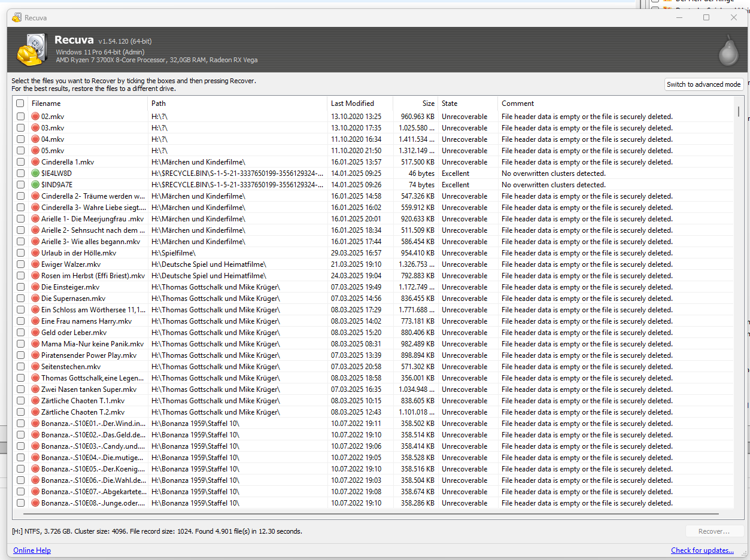The image size is (750, 560).
Task: Click the '74 bytes' size cell
Action: tap(421, 185)
